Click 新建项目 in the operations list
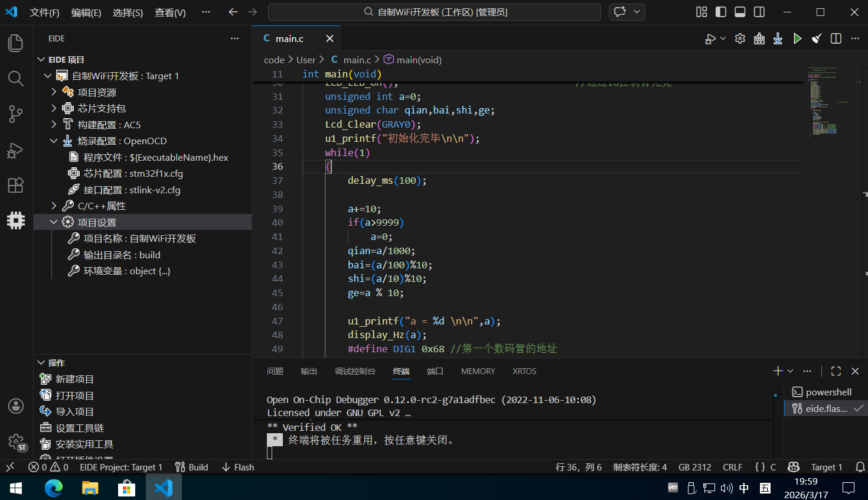 point(74,379)
